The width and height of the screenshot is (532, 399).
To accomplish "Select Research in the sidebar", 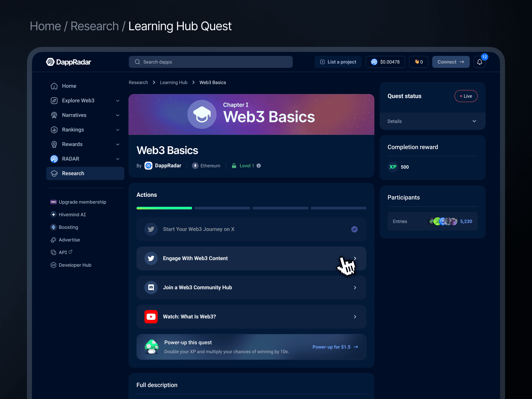I will pyautogui.click(x=85, y=174).
